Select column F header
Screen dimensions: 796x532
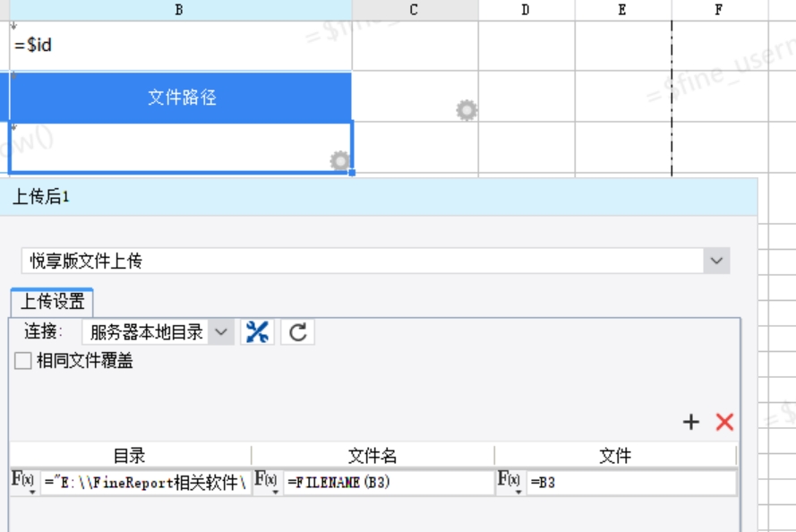pos(719,10)
